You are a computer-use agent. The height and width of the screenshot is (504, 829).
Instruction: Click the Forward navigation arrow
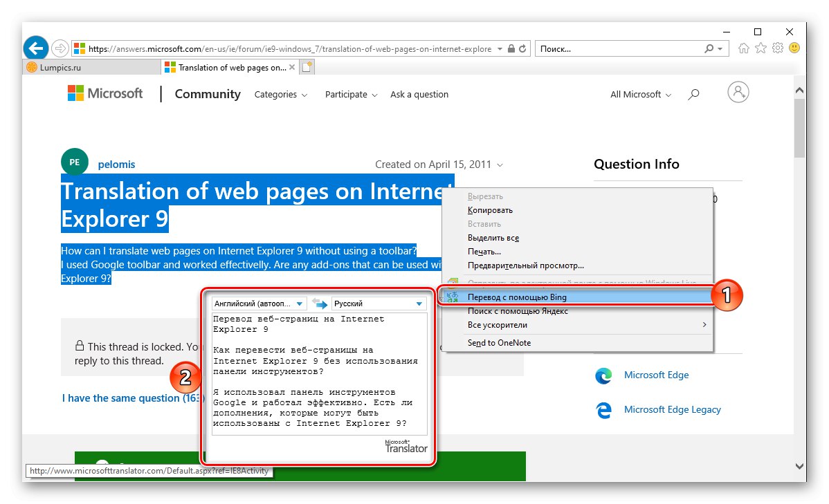click(60, 48)
